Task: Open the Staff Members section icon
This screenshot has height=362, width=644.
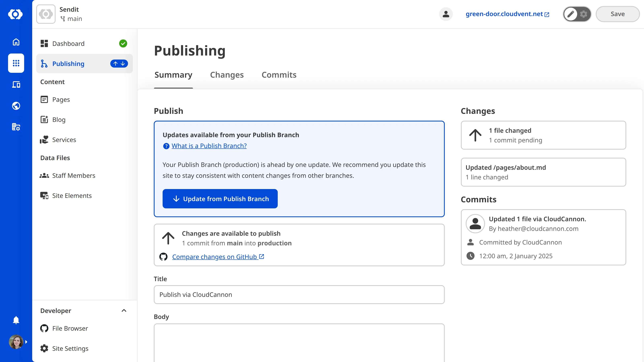Action: [x=44, y=175]
